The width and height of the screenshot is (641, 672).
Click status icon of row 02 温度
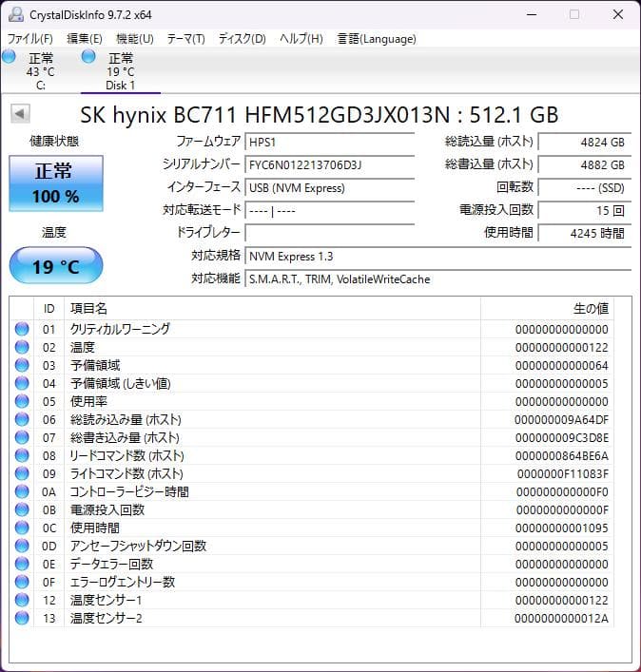point(22,347)
